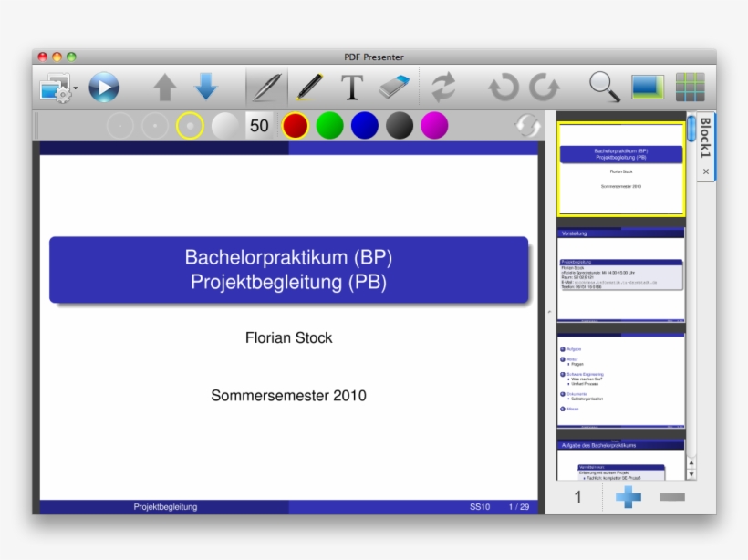The height and width of the screenshot is (560, 748).
Task: Select the currently highlighted pen size
Action: [x=188, y=125]
